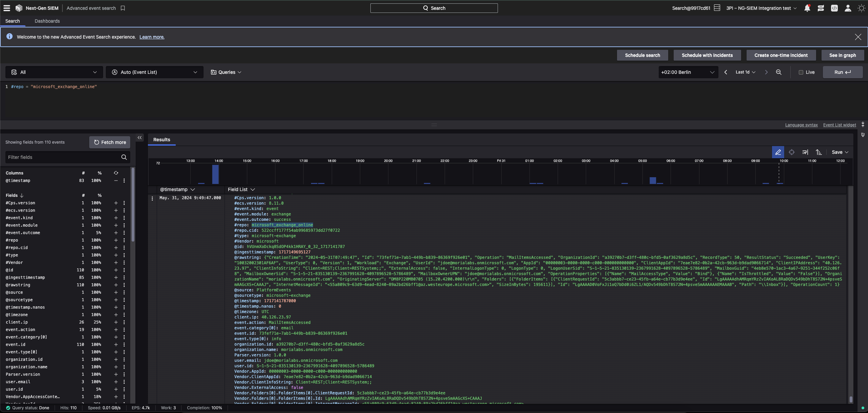Image resolution: width=868 pixels, height=413 pixels.
Task: Add client.ip field as column
Action: pyautogui.click(x=116, y=322)
